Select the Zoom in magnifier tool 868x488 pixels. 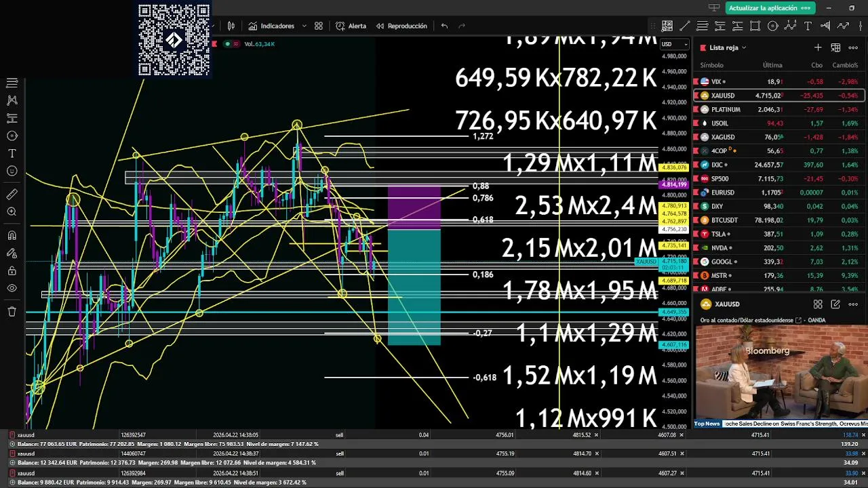[x=12, y=212]
